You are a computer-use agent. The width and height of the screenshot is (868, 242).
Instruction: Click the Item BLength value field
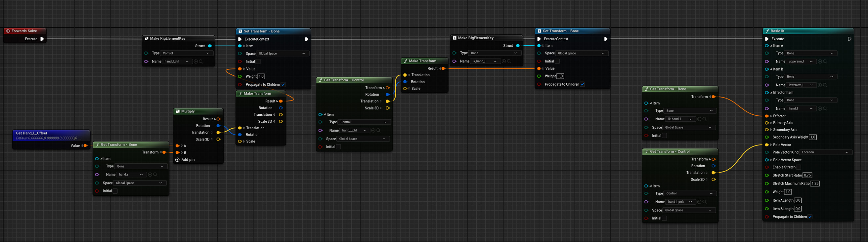(798, 209)
